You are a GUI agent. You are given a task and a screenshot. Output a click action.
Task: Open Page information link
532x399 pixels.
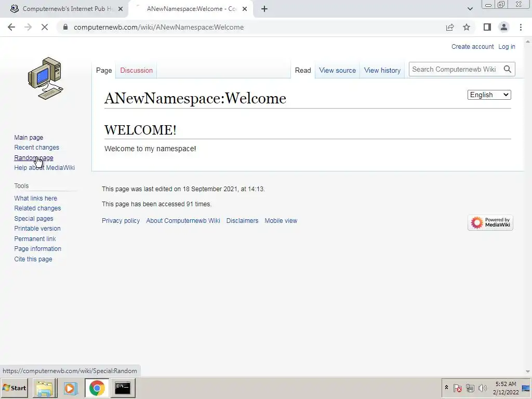point(37,249)
